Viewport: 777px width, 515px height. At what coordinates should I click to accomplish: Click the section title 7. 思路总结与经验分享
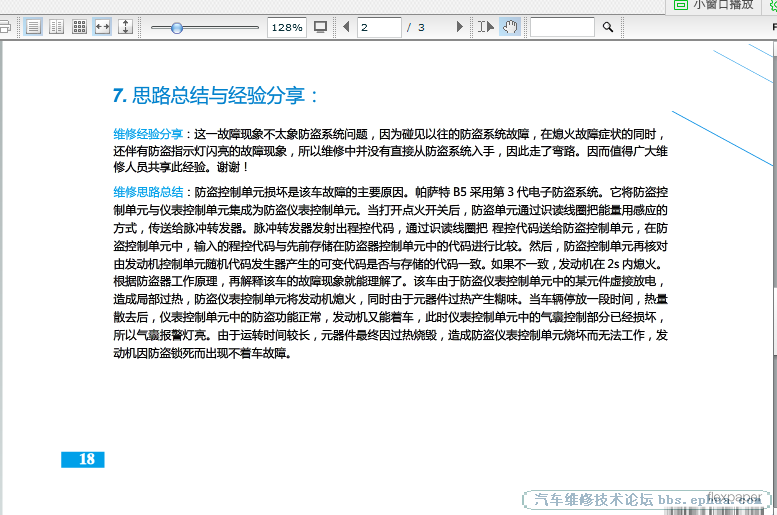click(x=215, y=95)
